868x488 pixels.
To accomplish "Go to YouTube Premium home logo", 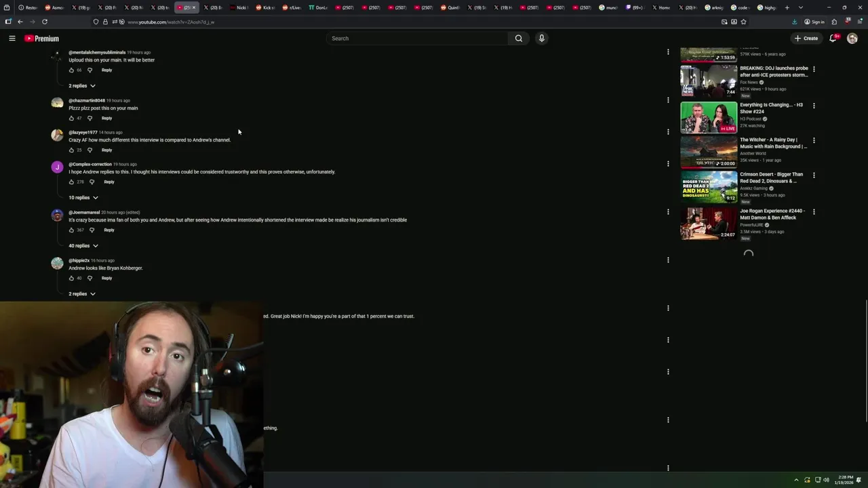I will (41, 39).
